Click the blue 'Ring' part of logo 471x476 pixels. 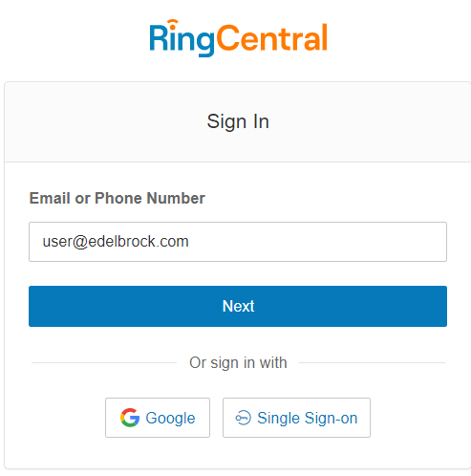[182, 39]
